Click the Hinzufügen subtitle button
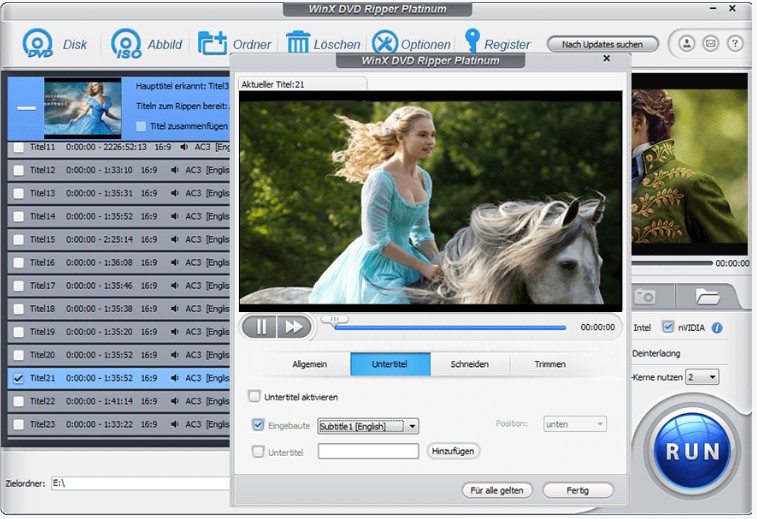 tap(453, 451)
